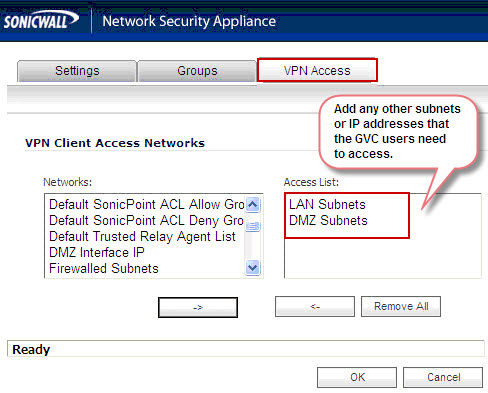
Task: Select Default SonicPoint ACL Deny Group entry
Action: [x=147, y=220]
